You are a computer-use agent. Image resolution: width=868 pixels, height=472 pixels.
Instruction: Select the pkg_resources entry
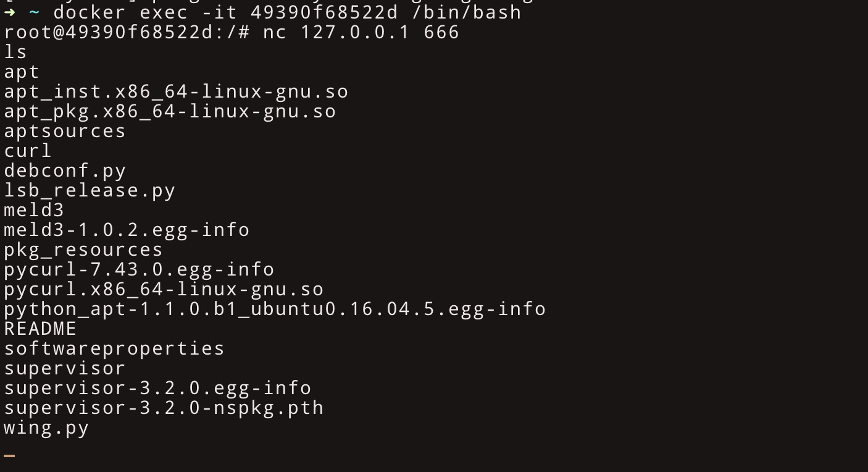(x=83, y=250)
